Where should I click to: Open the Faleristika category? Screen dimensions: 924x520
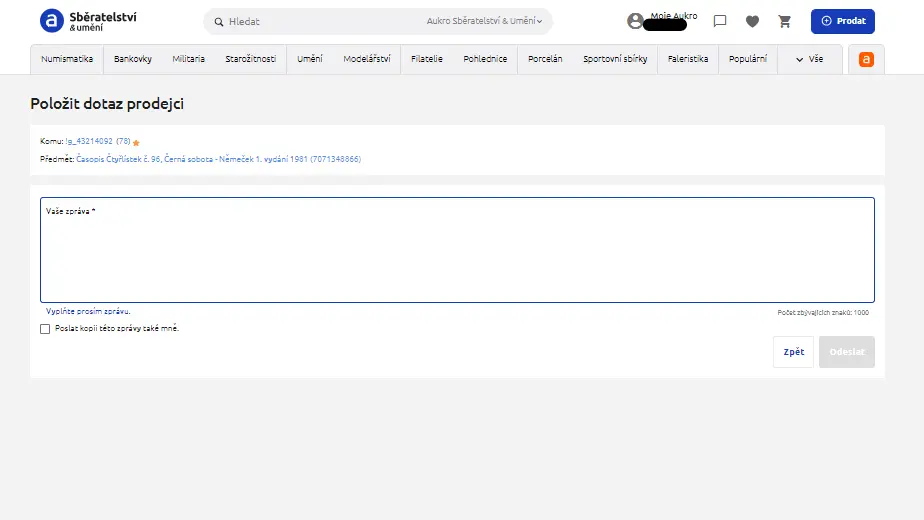click(x=688, y=59)
